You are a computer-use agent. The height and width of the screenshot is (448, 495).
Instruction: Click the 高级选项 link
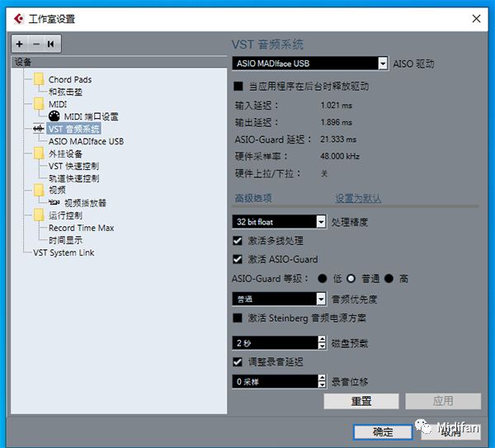pyautogui.click(x=253, y=198)
